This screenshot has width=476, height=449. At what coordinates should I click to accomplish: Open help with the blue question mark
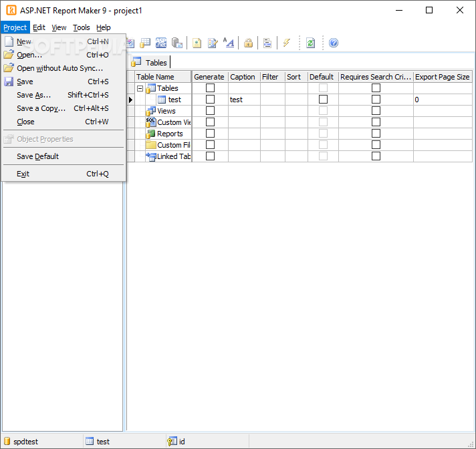[x=334, y=43]
